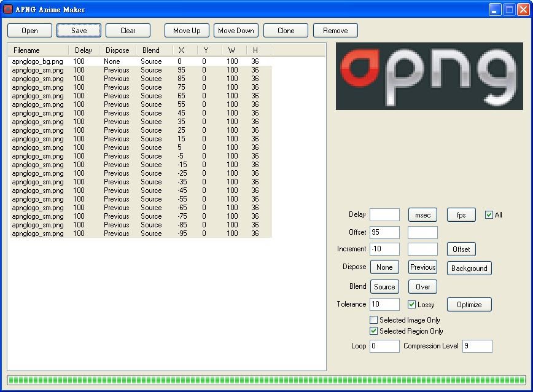
Task: Remove the selected frame
Action: [335, 31]
